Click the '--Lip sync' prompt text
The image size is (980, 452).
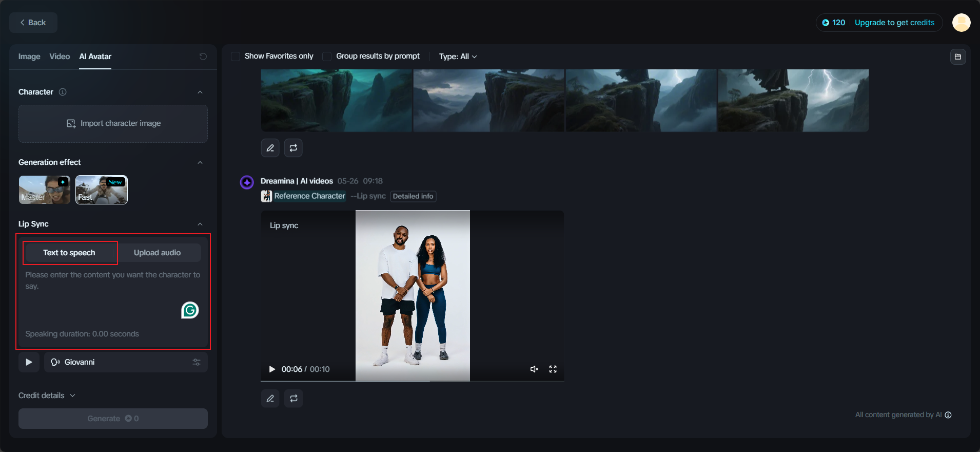[x=368, y=196]
